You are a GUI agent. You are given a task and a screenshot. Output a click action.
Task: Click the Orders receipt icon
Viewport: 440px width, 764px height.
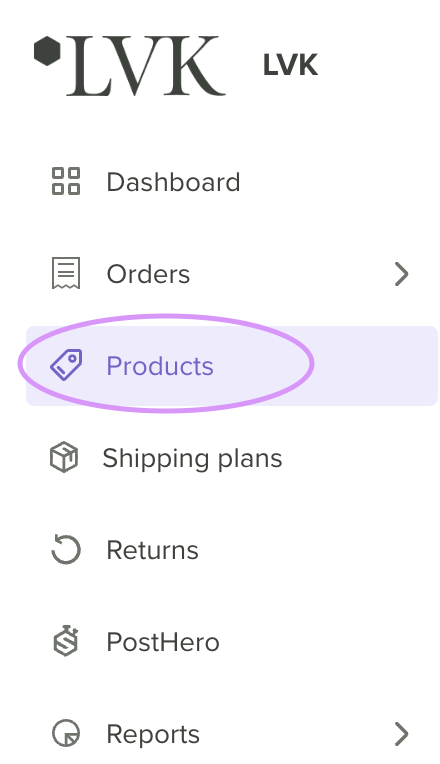point(66,273)
